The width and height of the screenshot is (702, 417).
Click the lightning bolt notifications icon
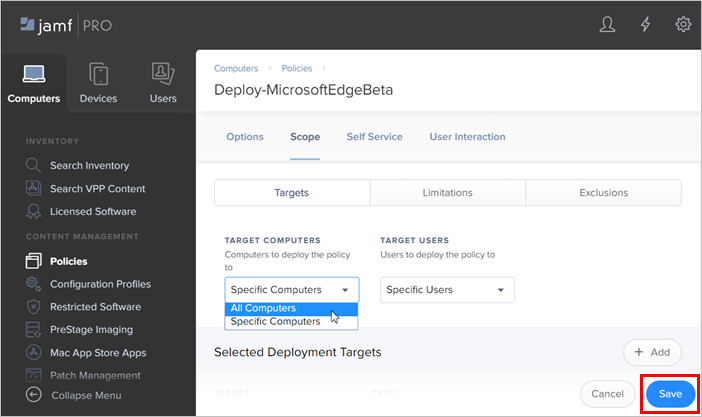(646, 24)
